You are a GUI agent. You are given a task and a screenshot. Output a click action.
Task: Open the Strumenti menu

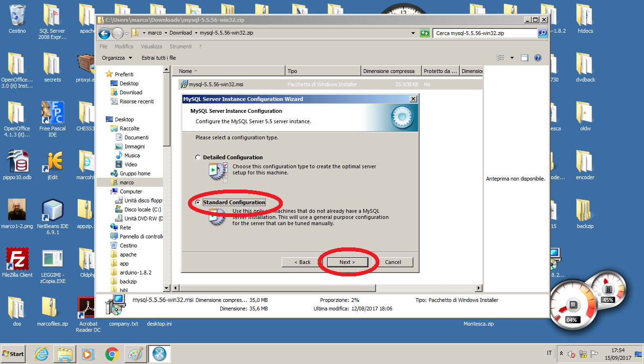click(x=180, y=46)
